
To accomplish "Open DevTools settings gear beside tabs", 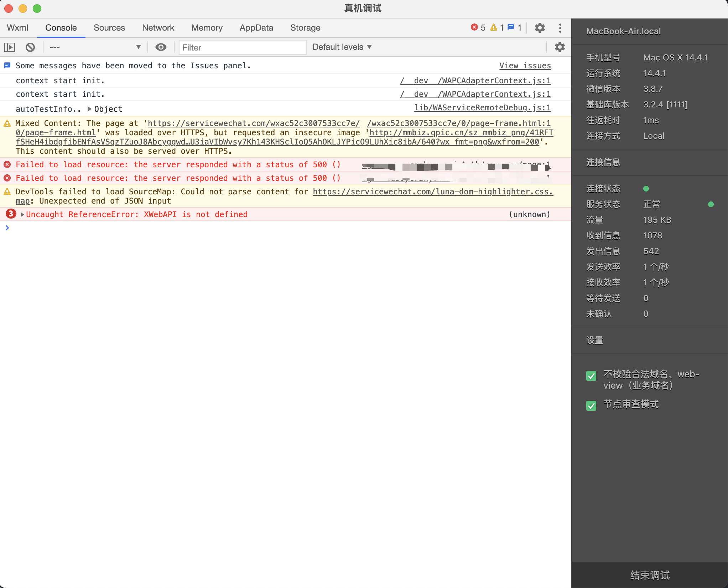I will click(x=540, y=28).
